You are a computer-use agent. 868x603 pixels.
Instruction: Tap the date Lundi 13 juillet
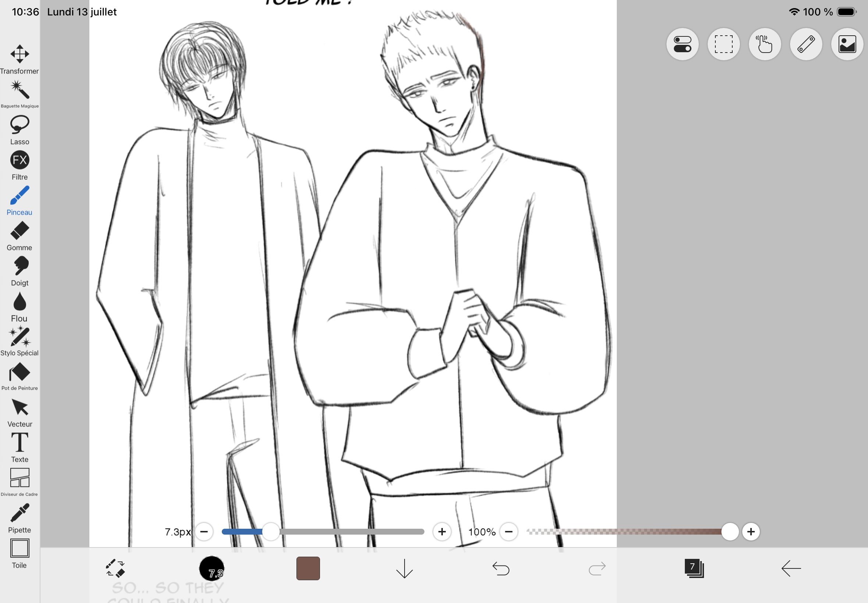[x=82, y=12]
